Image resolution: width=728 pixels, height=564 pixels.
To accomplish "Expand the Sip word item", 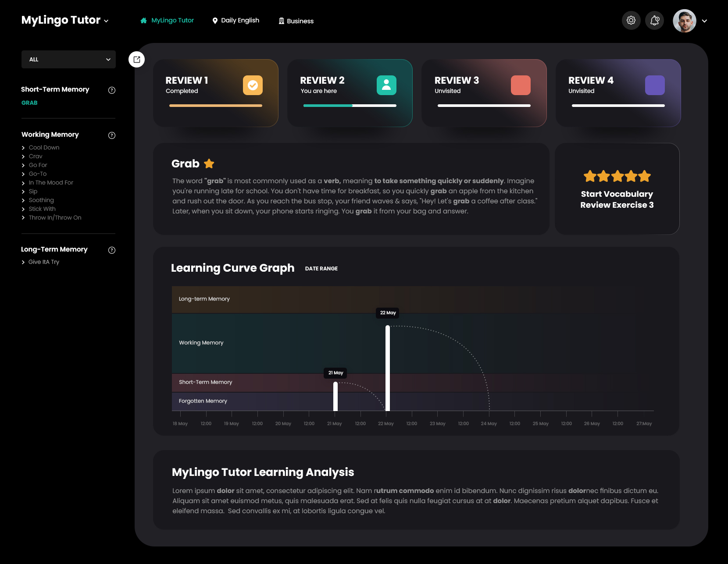I will (29, 192).
